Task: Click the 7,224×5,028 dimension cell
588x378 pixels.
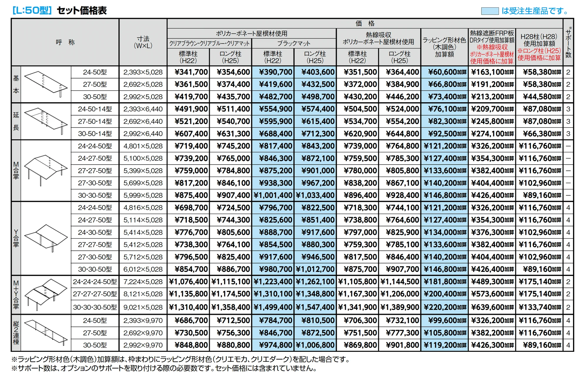Action: click(x=143, y=282)
